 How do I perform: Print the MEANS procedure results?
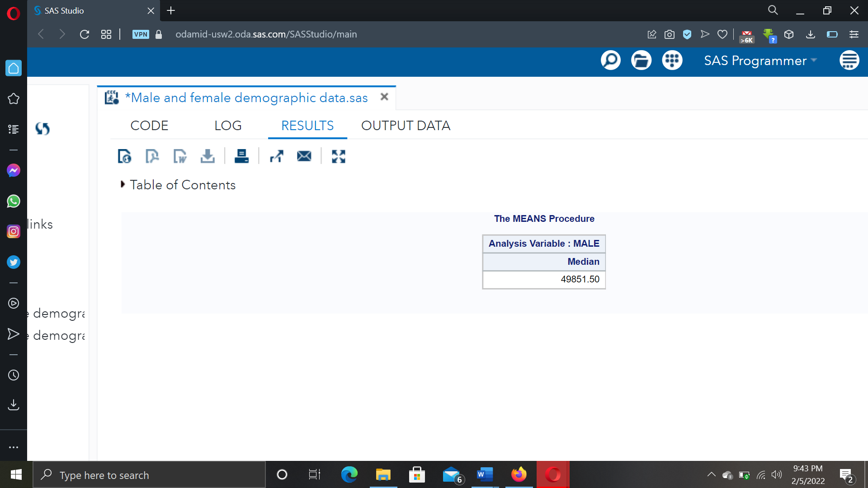pos(241,156)
